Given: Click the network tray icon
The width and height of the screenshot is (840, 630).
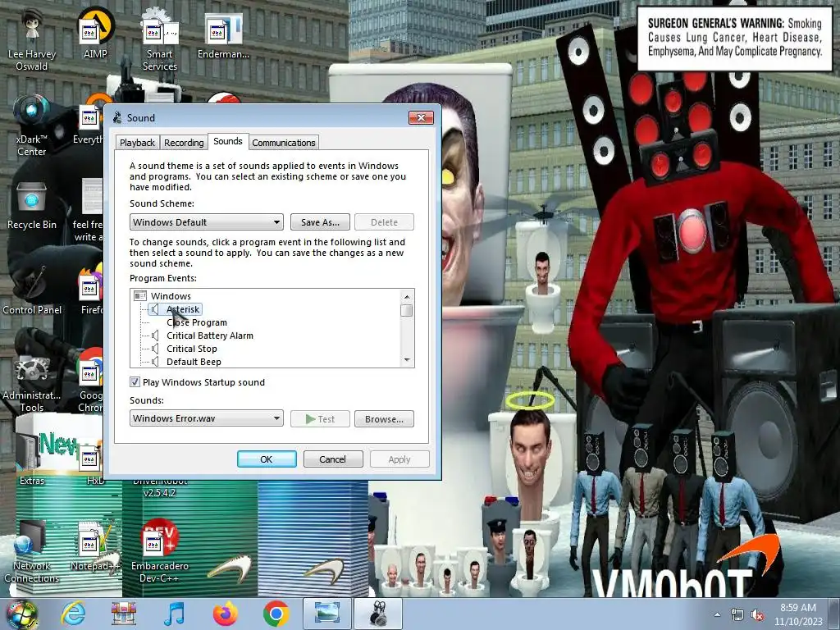Looking at the screenshot, I should click(737, 615).
